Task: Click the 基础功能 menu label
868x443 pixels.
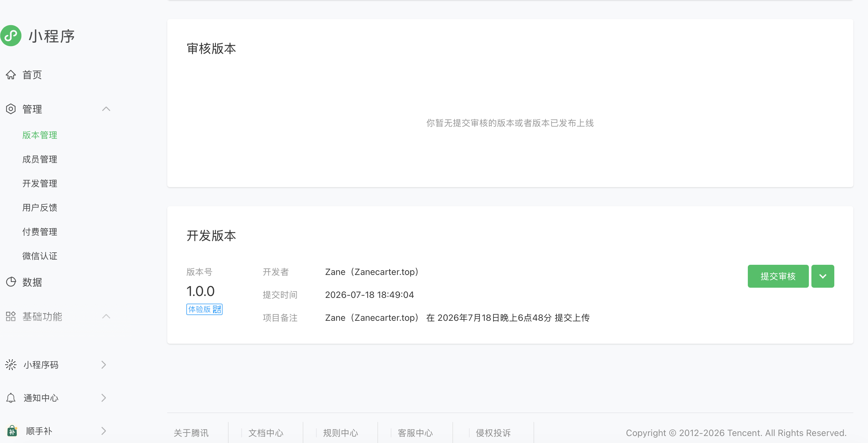Action: [42, 316]
